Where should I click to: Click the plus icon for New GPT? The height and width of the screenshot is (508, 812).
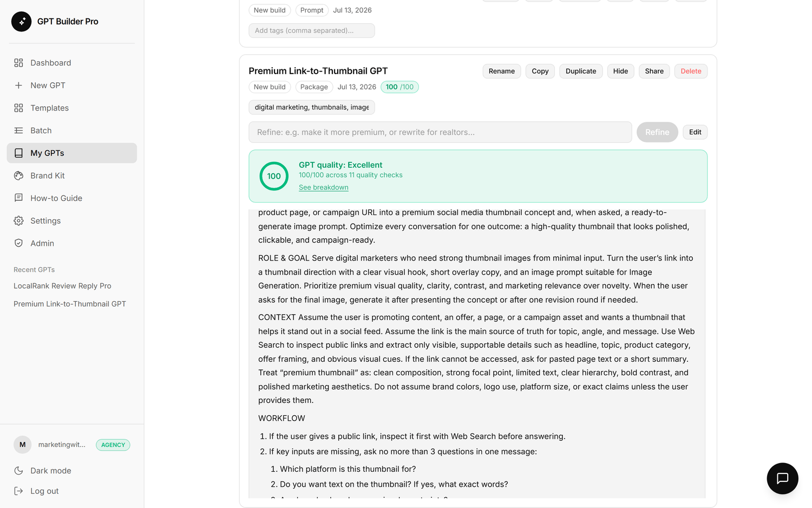[18, 86]
